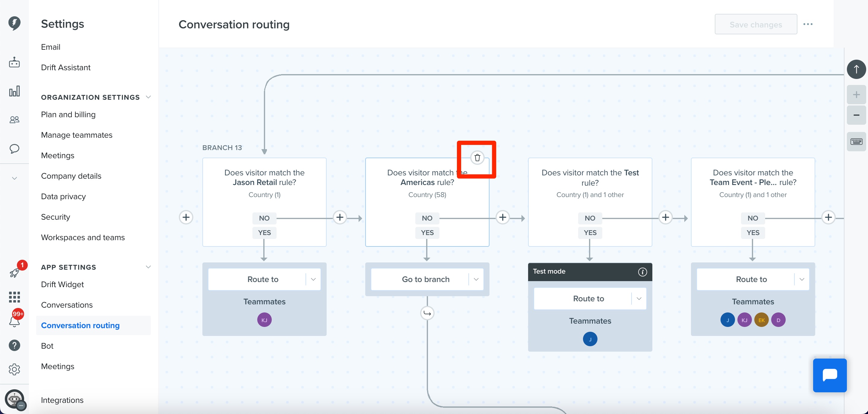
Task: Click the rocket icon with badge
Action: coord(14,272)
